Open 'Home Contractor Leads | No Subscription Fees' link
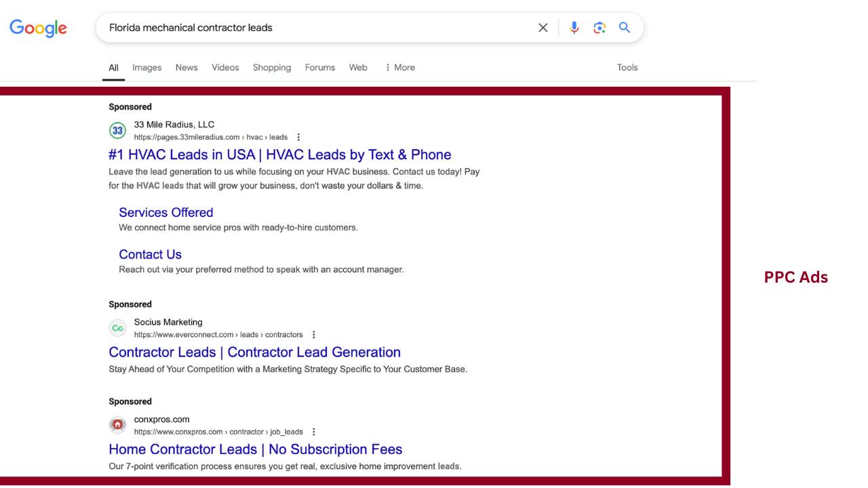The image size is (868, 488). pyautogui.click(x=256, y=449)
